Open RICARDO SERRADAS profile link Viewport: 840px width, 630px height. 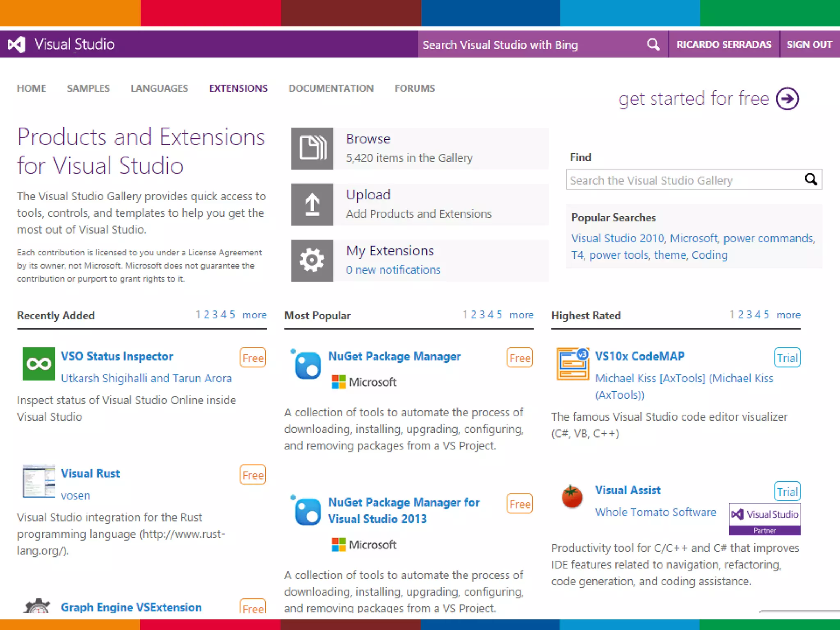pos(724,44)
